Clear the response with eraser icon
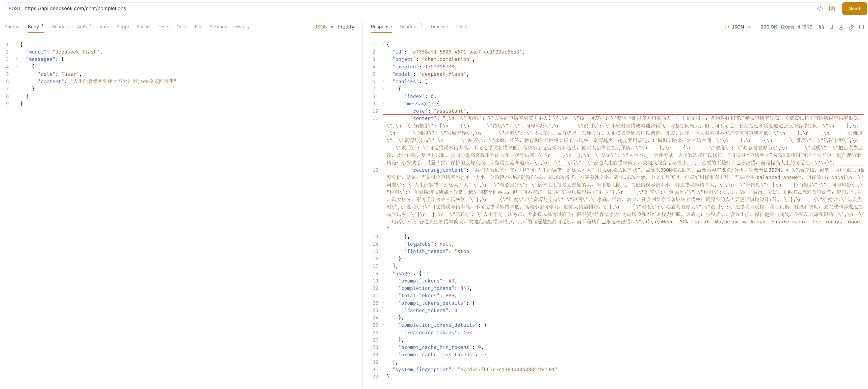 coord(851,27)
